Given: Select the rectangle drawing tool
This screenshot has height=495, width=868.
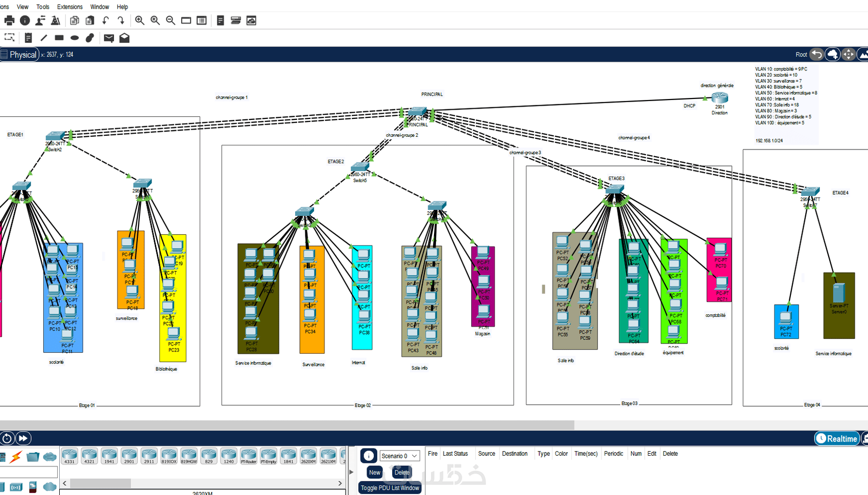Looking at the screenshot, I should point(58,38).
